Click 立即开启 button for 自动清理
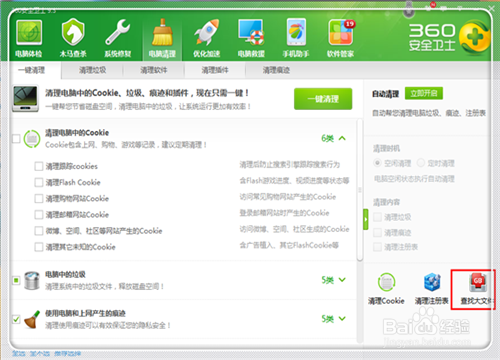Screen dimensions: 500x360 click(424, 93)
